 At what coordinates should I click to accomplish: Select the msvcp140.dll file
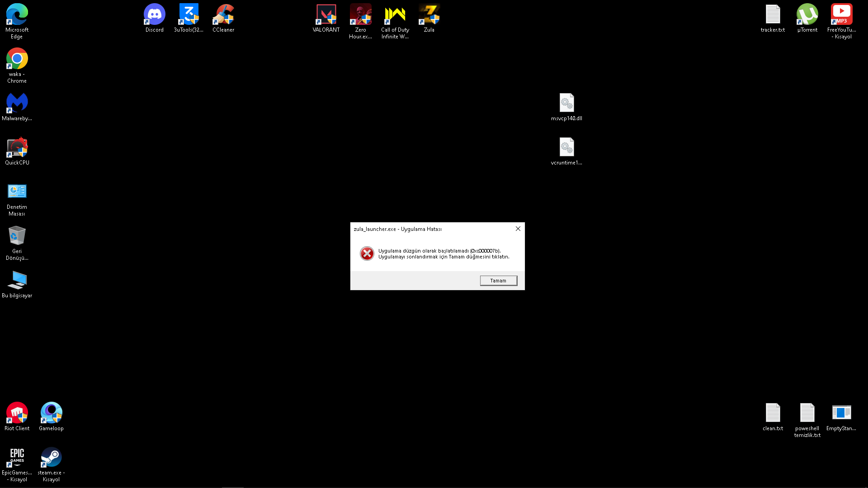[566, 103]
